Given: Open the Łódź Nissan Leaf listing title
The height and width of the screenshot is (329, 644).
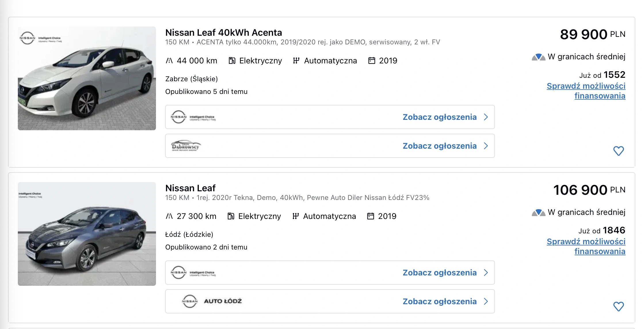Looking at the screenshot, I should pos(190,188).
